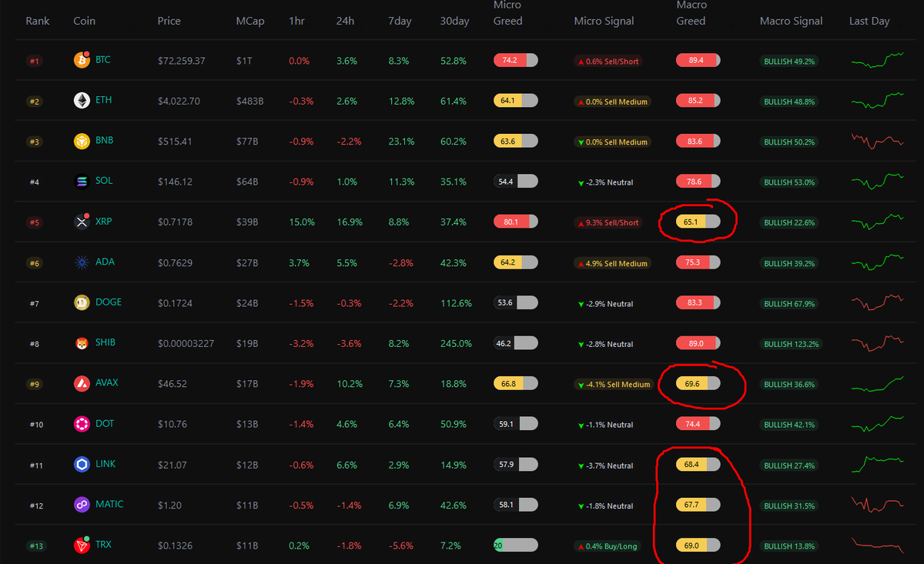Click MATIC macro greed bar 67.7
Image resolution: width=924 pixels, height=564 pixels.
click(698, 504)
